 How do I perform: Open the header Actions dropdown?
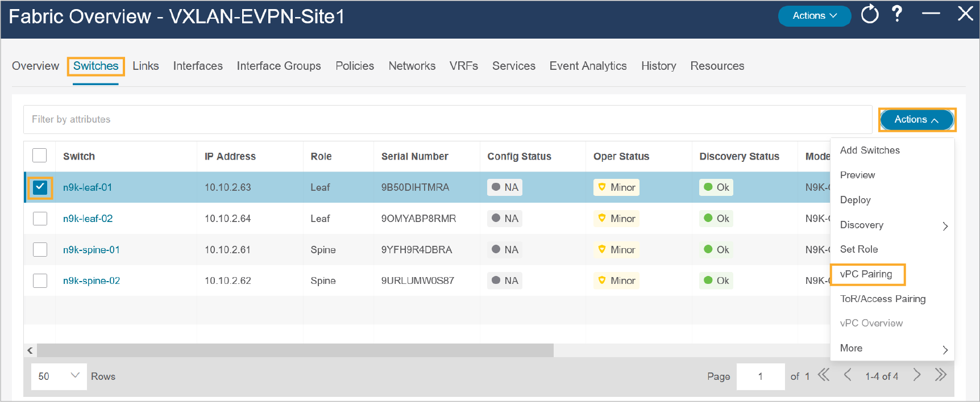[815, 16]
